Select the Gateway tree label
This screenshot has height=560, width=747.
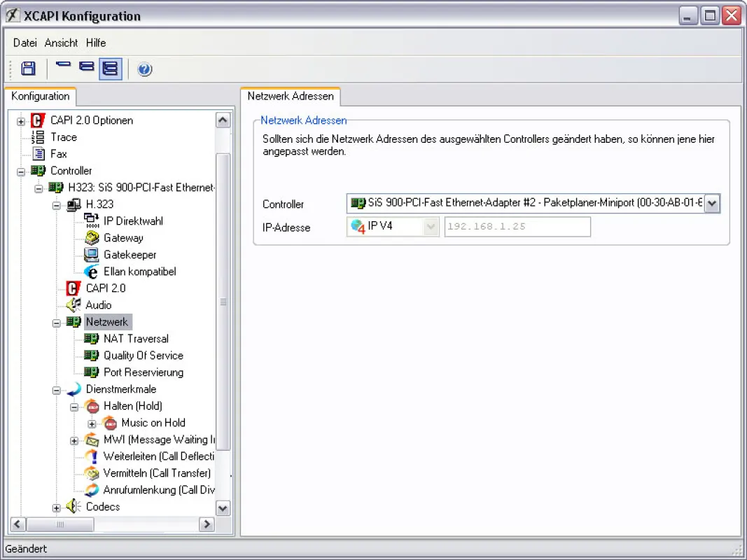pyautogui.click(x=123, y=237)
